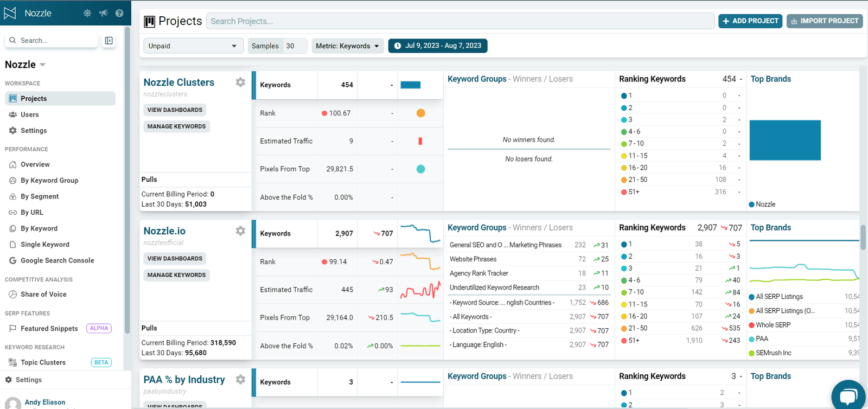Select the Agency Rank Tracker group
This screenshot has height=409, width=868.
(479, 273)
